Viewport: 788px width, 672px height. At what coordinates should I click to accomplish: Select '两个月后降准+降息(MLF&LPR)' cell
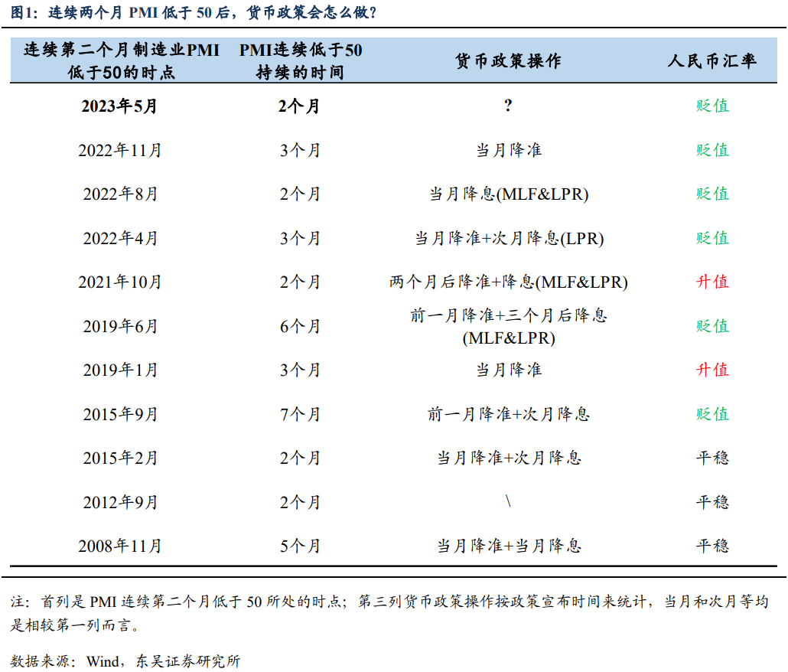click(x=508, y=282)
